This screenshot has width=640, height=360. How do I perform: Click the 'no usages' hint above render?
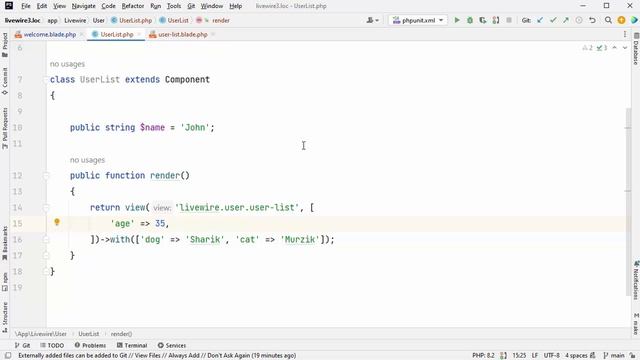click(87, 160)
